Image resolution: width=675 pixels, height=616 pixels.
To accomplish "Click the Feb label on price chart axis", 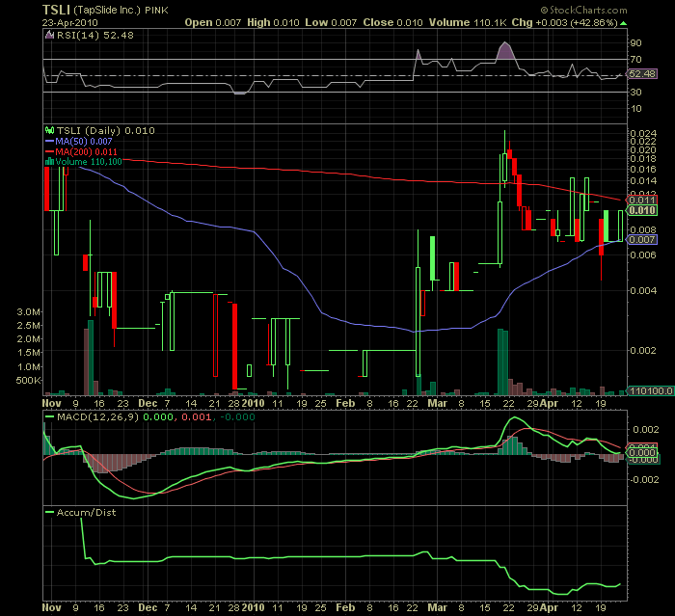I will [345, 403].
